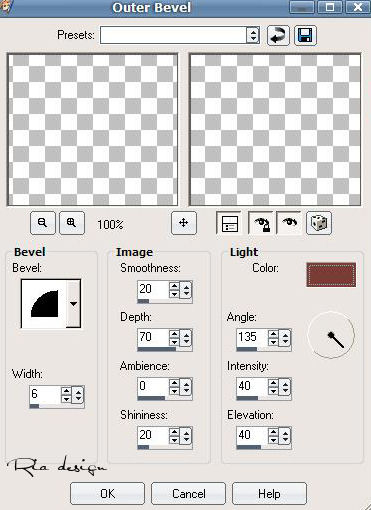Toggle the proof eye button
The height and width of the screenshot is (510, 371).
coord(289,222)
